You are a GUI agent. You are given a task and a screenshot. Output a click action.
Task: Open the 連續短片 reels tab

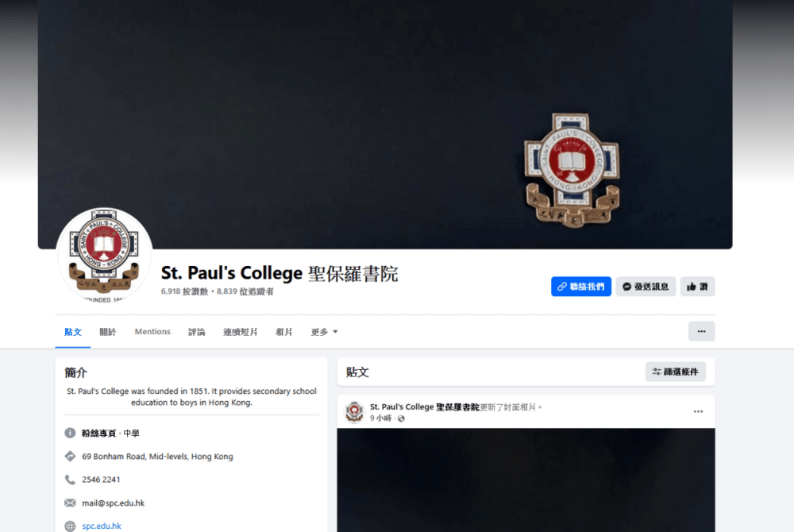point(241,332)
